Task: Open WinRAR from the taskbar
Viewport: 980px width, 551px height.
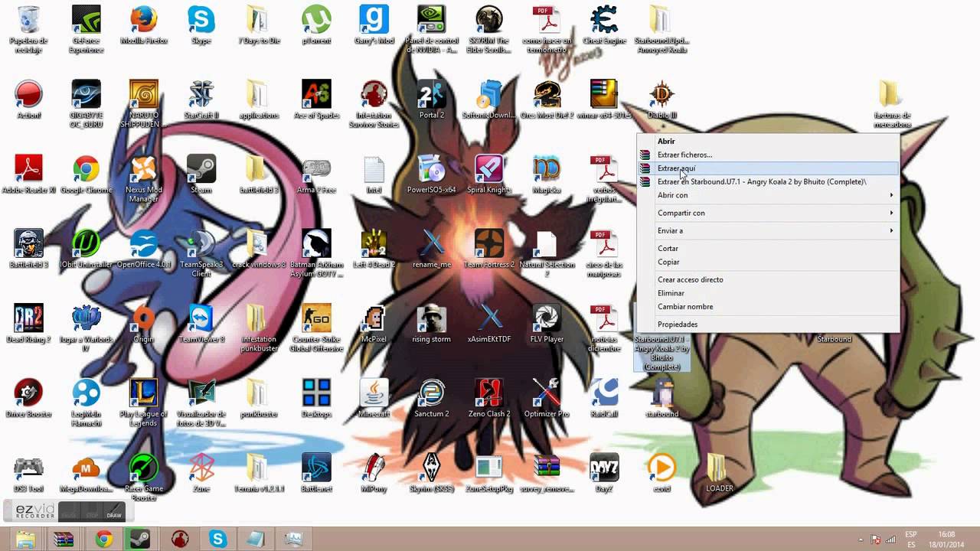Action: pyautogui.click(x=64, y=539)
